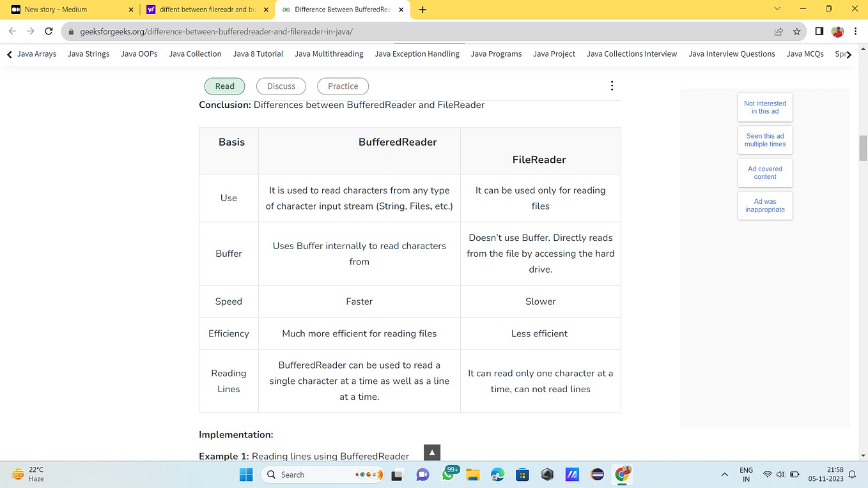
Task: Select the Practice tab button
Action: (343, 86)
